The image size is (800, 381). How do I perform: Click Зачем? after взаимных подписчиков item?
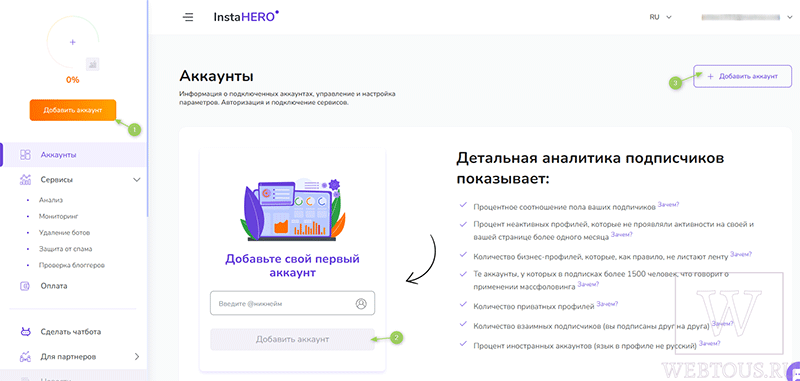[722, 323]
